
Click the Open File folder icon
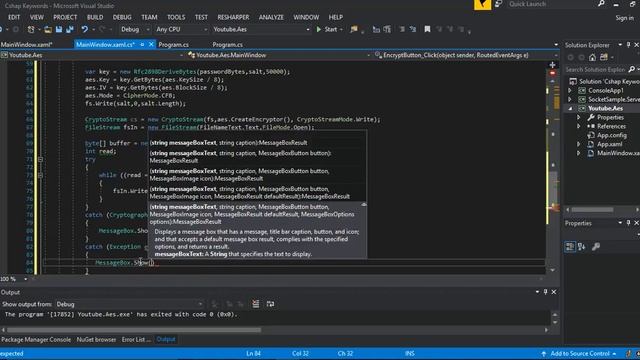point(48,29)
